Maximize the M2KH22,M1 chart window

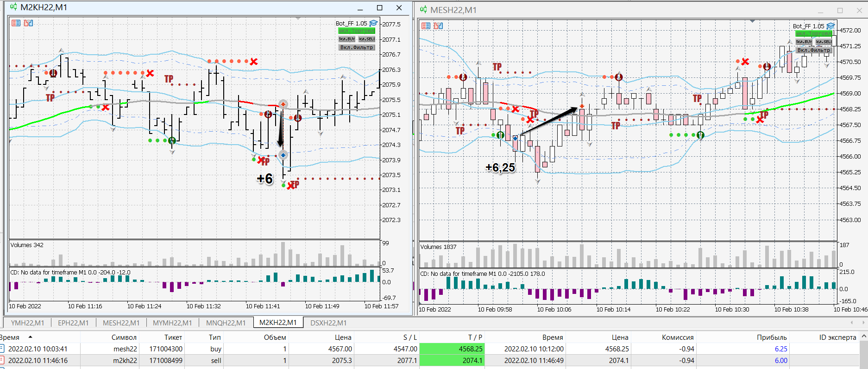(x=380, y=7)
